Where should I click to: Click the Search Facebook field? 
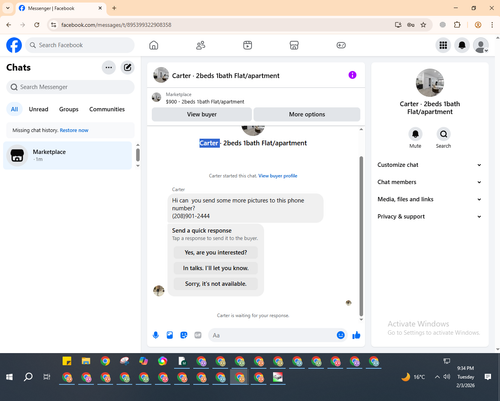click(x=80, y=45)
